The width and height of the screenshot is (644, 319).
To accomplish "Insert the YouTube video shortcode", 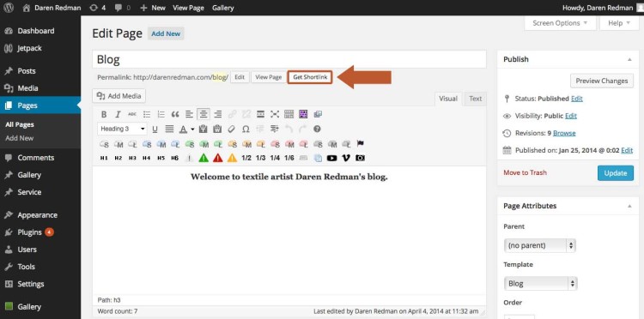I will click(x=331, y=158).
